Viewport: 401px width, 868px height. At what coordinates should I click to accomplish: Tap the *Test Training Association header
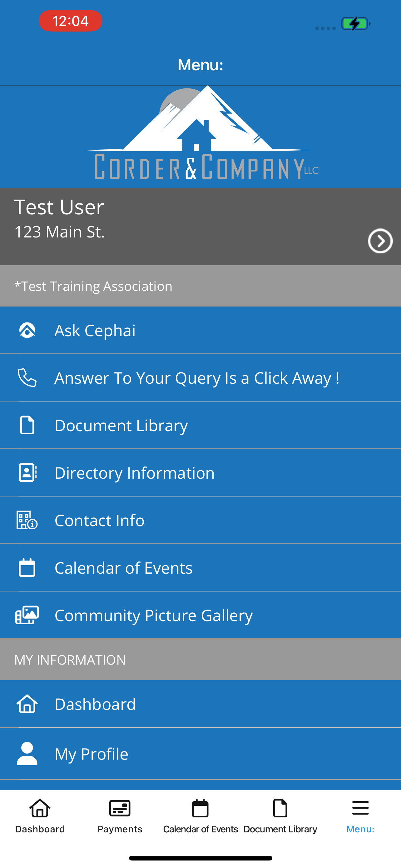200,286
